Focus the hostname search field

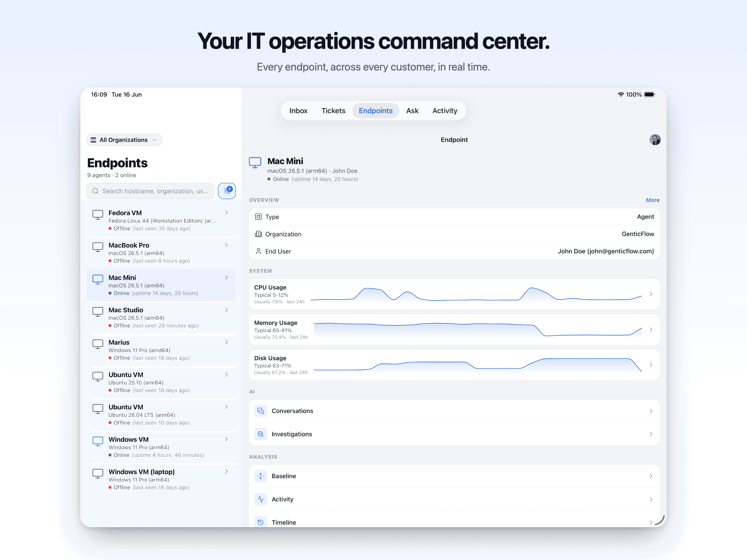pos(150,191)
